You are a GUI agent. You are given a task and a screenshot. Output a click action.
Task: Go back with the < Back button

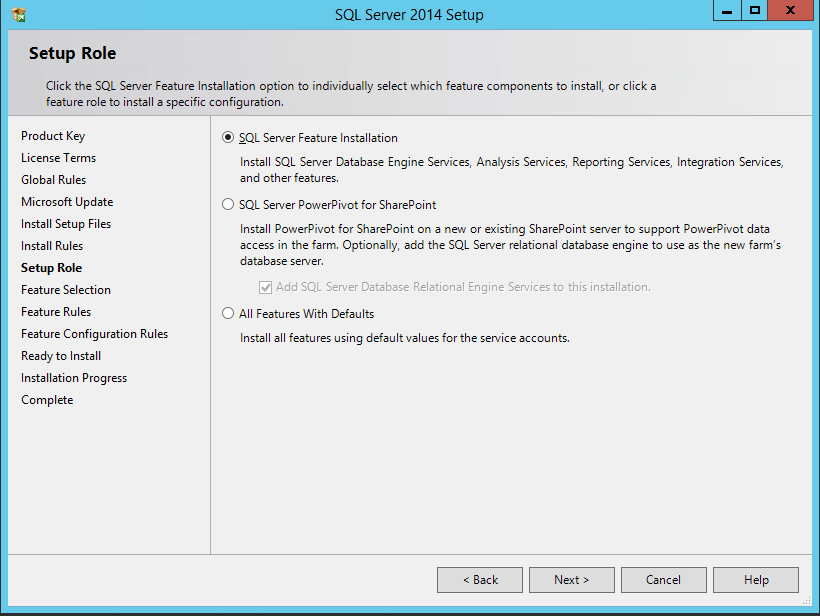point(480,580)
